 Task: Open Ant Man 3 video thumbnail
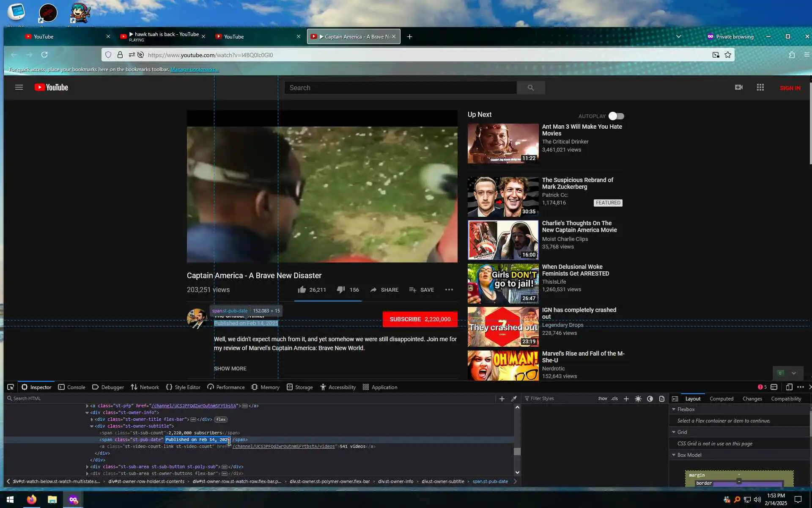click(x=502, y=143)
